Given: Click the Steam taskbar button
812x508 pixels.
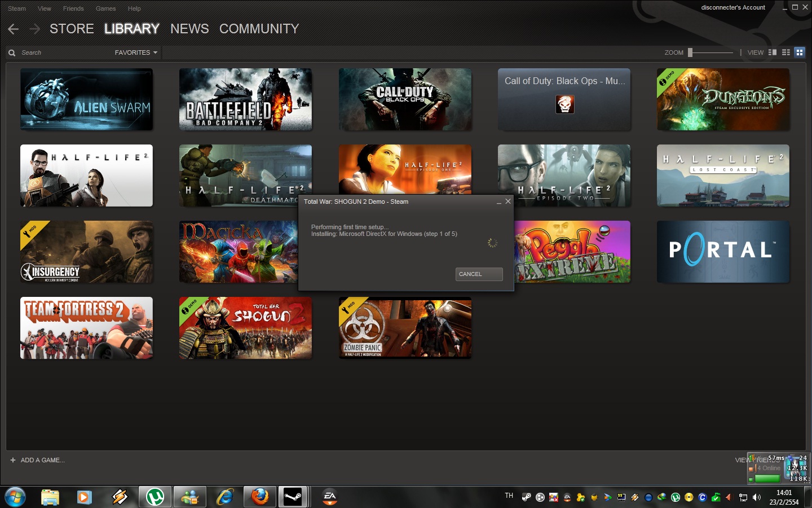Looking at the screenshot, I should point(293,497).
